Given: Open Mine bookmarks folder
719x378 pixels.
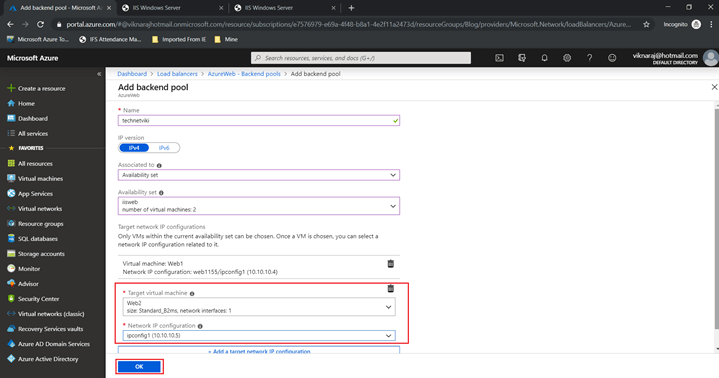Looking at the screenshot, I should 226,39.
